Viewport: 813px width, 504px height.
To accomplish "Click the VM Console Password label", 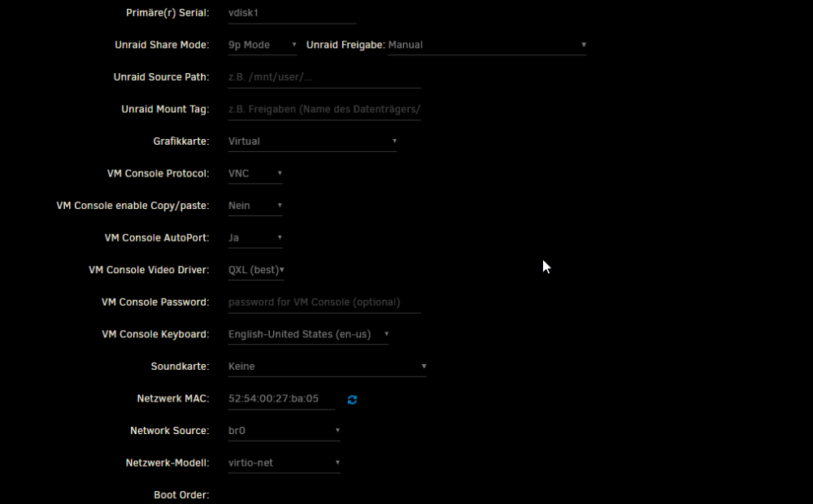I will click(x=155, y=302).
